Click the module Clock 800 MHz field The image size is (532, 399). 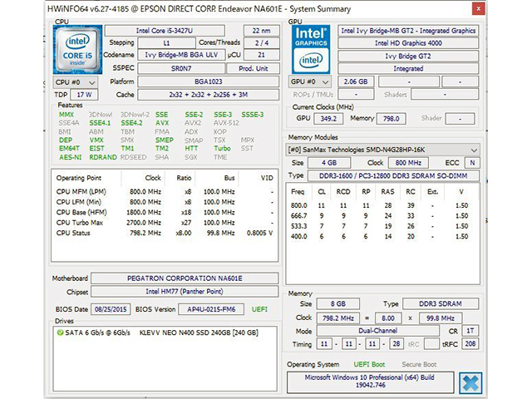pos(408,163)
